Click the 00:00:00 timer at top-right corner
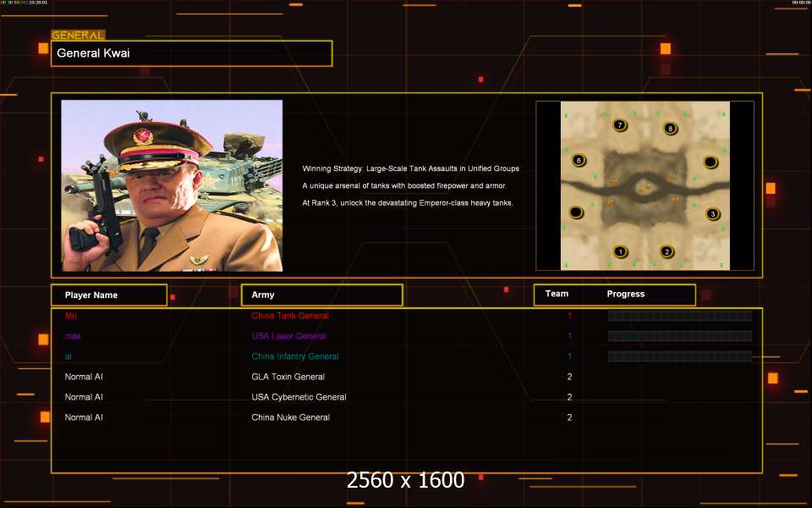 pyautogui.click(x=801, y=3)
